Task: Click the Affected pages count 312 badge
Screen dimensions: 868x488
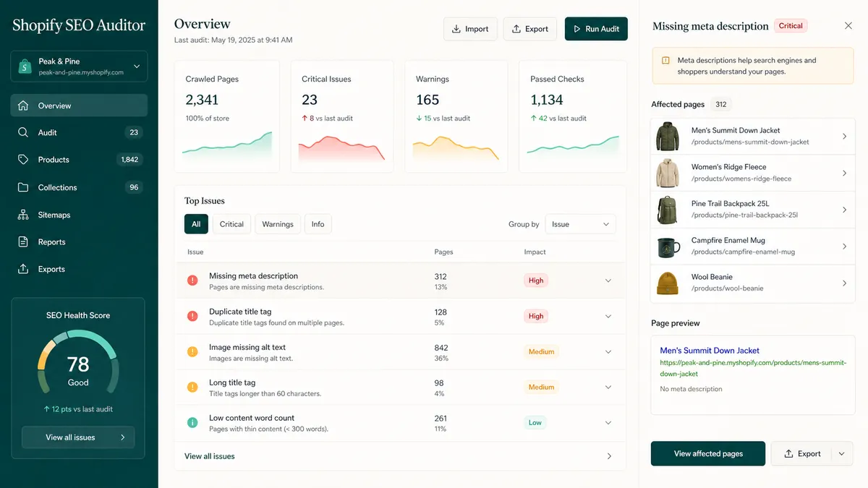Action: 721,104
